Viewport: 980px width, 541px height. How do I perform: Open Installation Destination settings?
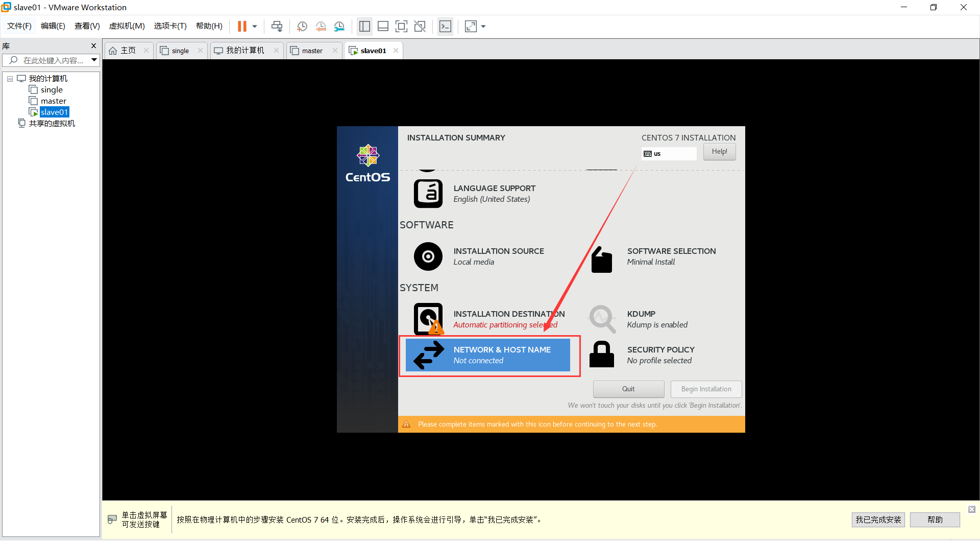coord(489,319)
